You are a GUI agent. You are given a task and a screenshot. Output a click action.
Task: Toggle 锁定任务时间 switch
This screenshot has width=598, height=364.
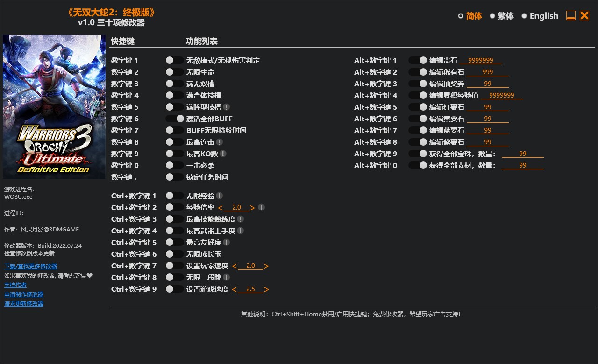click(175, 177)
